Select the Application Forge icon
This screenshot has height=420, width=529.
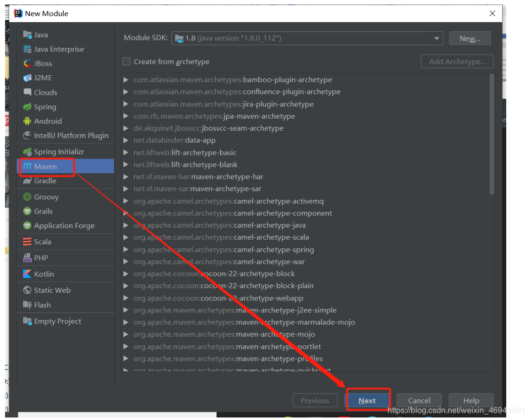[x=27, y=226]
